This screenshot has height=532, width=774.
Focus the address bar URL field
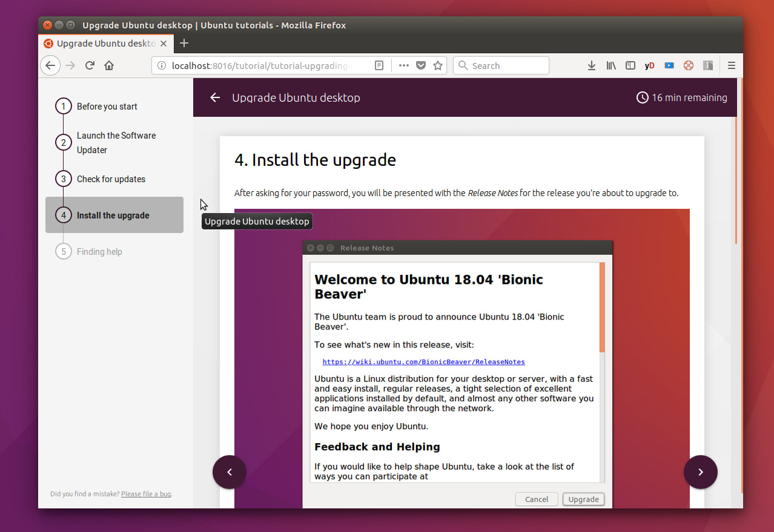(x=260, y=65)
